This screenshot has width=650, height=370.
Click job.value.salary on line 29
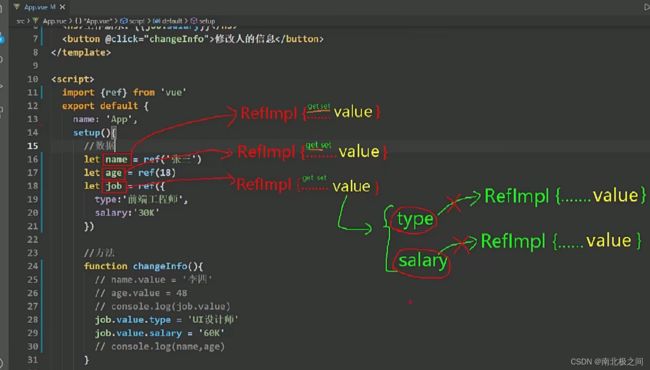138,333
